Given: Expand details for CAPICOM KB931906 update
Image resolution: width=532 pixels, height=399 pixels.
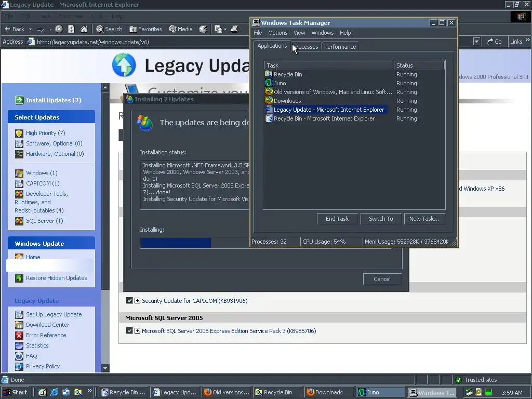Looking at the screenshot, I should click(x=137, y=301).
